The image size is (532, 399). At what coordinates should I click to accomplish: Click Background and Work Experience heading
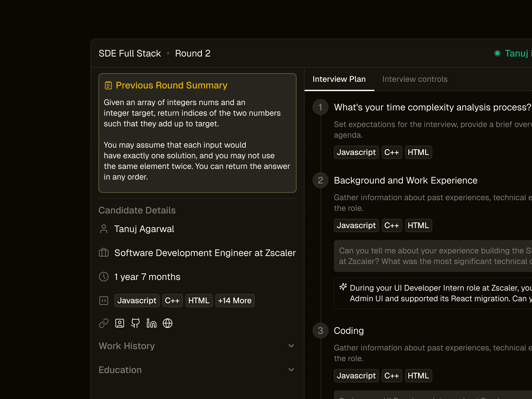coord(406,180)
